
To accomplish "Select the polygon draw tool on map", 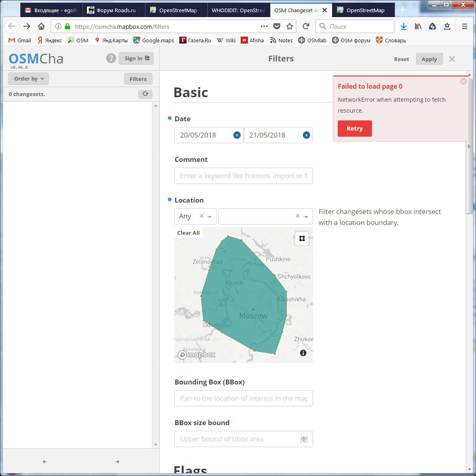I will 302,238.
